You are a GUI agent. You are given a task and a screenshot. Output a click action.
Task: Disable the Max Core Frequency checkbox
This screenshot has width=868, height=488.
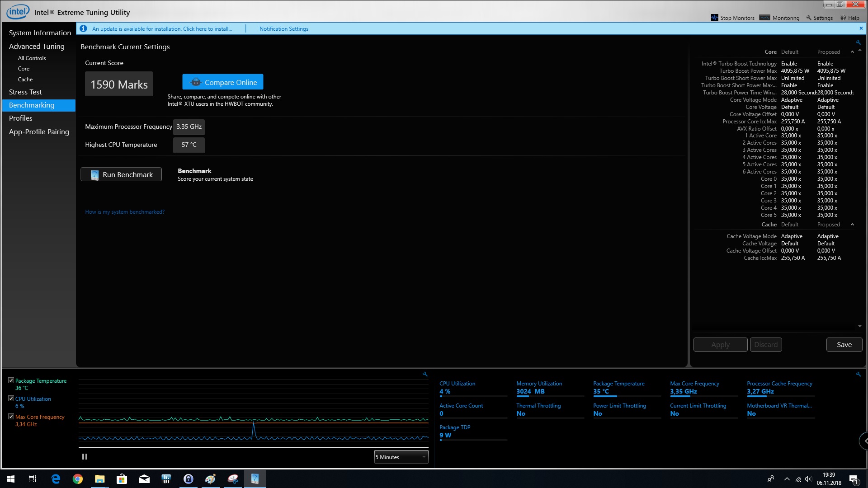pos(11,417)
